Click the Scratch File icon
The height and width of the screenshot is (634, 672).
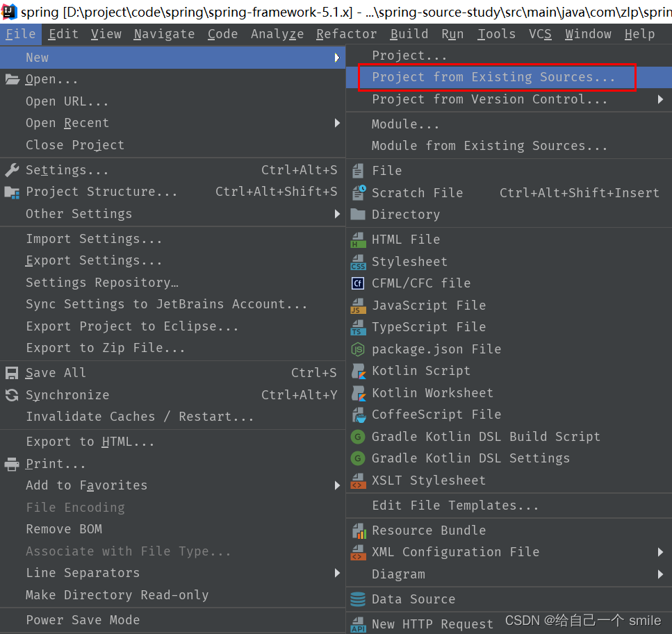(x=359, y=193)
